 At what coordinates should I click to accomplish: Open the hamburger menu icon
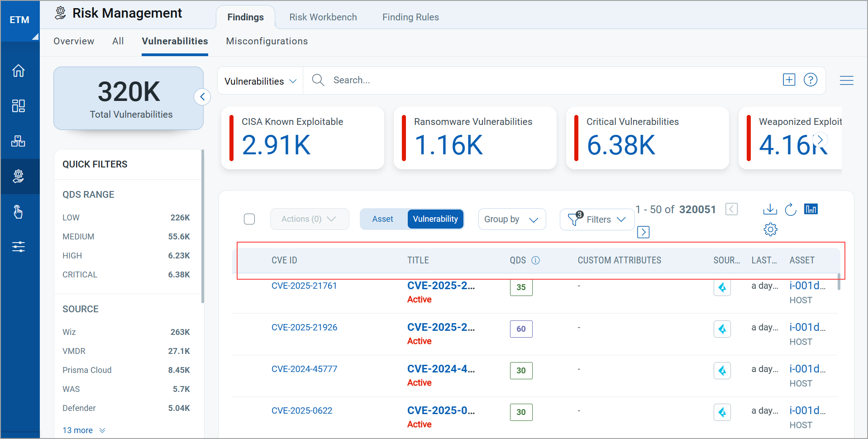tap(847, 80)
